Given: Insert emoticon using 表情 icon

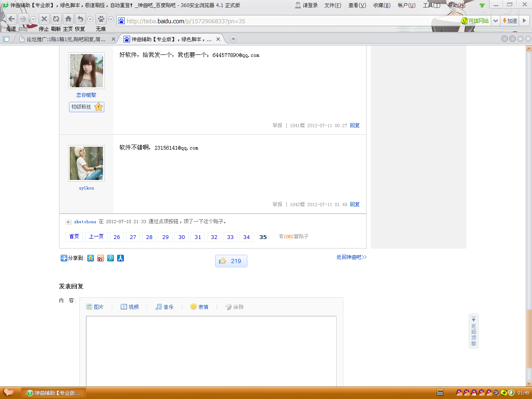Looking at the screenshot, I should [x=199, y=307].
